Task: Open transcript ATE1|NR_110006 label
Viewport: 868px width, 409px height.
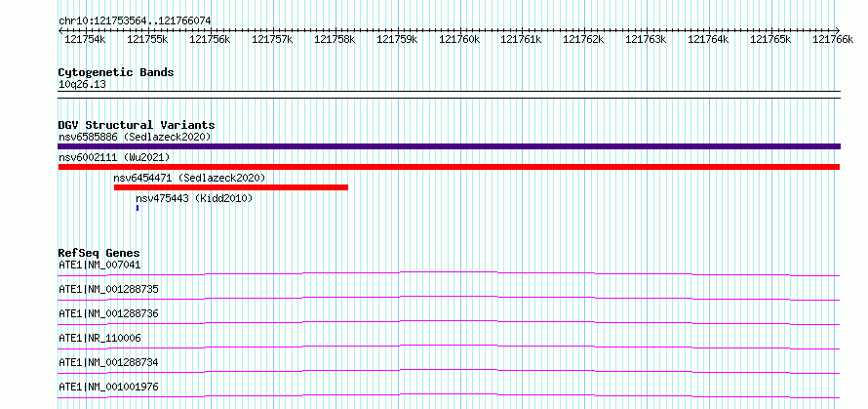Action: point(99,338)
